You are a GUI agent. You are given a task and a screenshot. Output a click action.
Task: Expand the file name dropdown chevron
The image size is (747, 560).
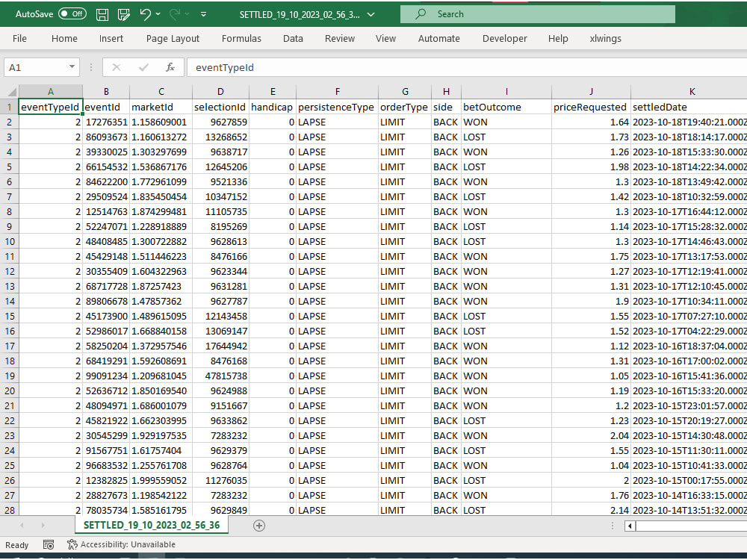[x=371, y=14]
